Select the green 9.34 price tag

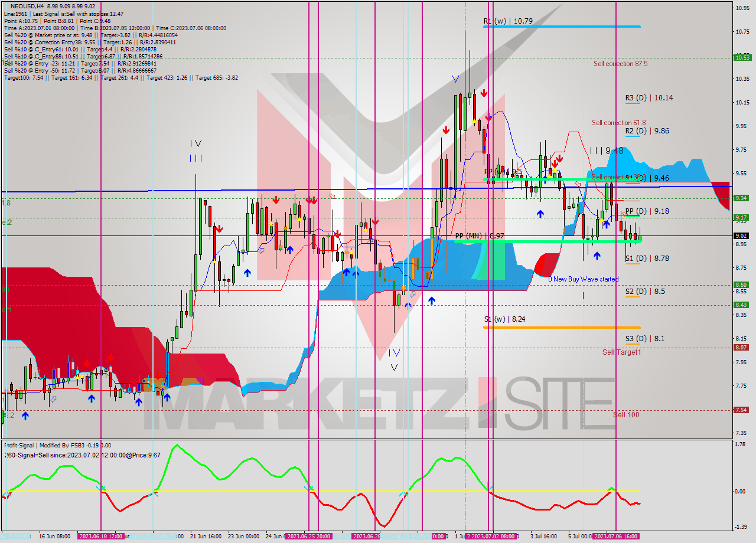(741, 198)
